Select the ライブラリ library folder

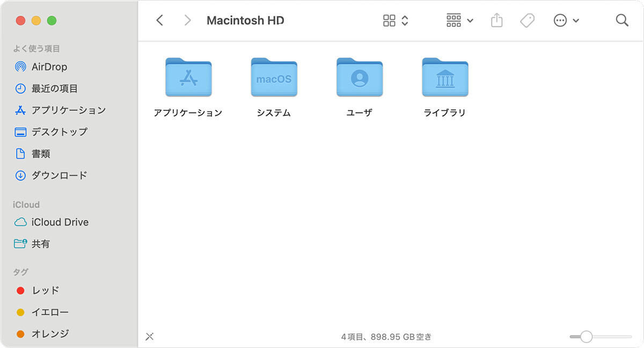tap(445, 78)
